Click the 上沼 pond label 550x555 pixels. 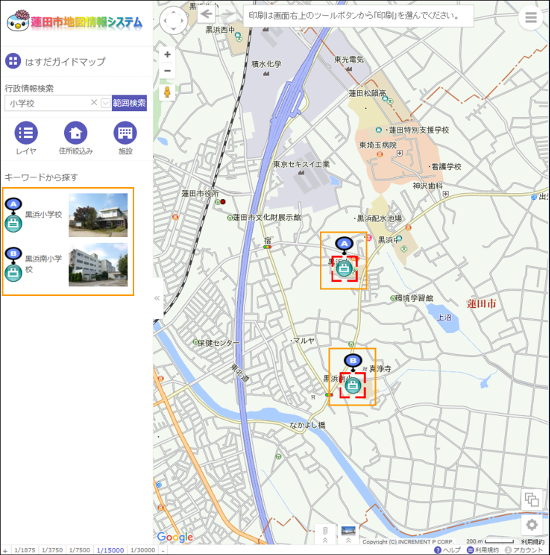point(444,317)
